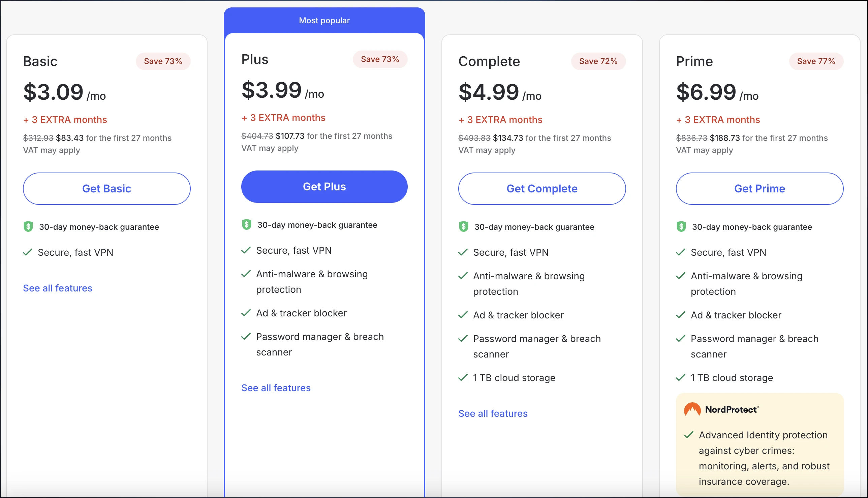The height and width of the screenshot is (498, 868).
Task: Expand See all features in Complete card
Action: pos(493,413)
